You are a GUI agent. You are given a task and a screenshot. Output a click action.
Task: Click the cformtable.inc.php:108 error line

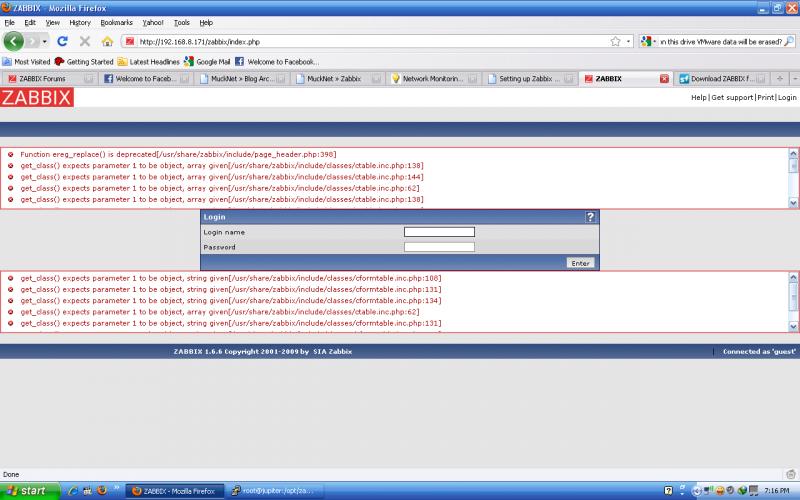click(x=231, y=279)
